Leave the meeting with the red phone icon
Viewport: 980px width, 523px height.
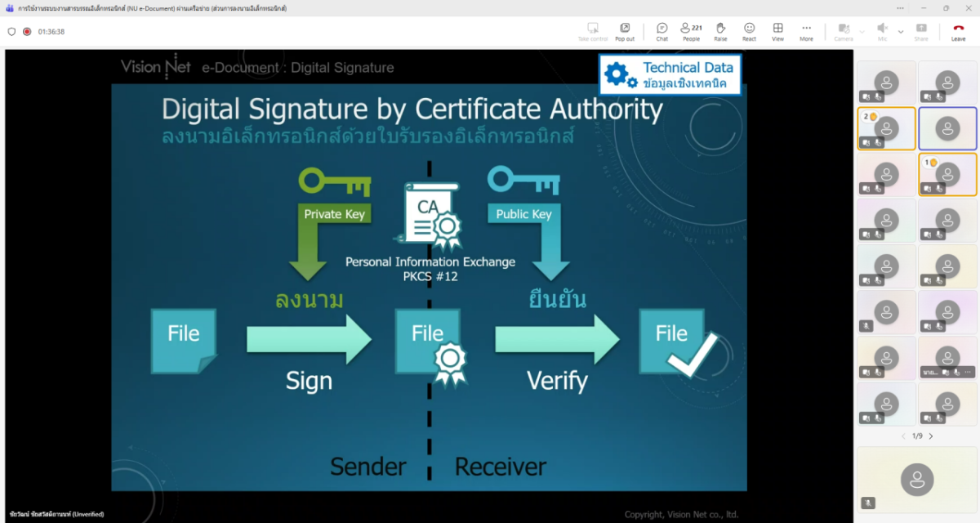tap(958, 31)
